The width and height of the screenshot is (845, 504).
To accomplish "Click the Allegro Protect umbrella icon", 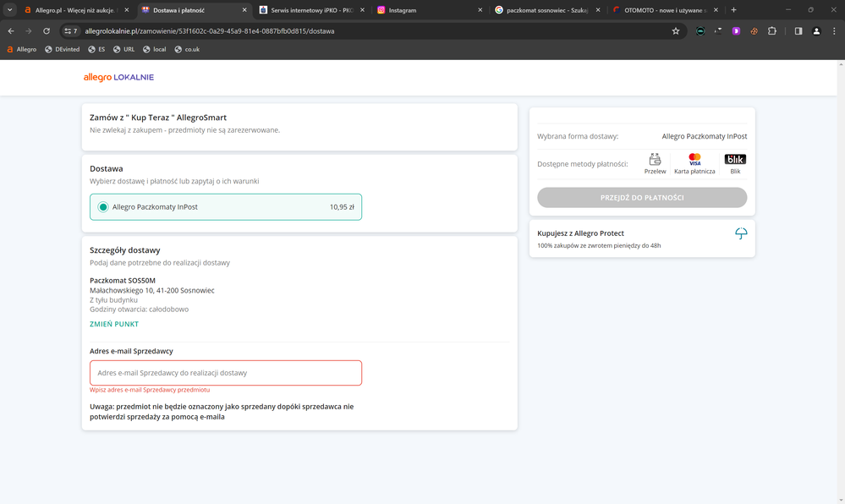I will coord(741,233).
